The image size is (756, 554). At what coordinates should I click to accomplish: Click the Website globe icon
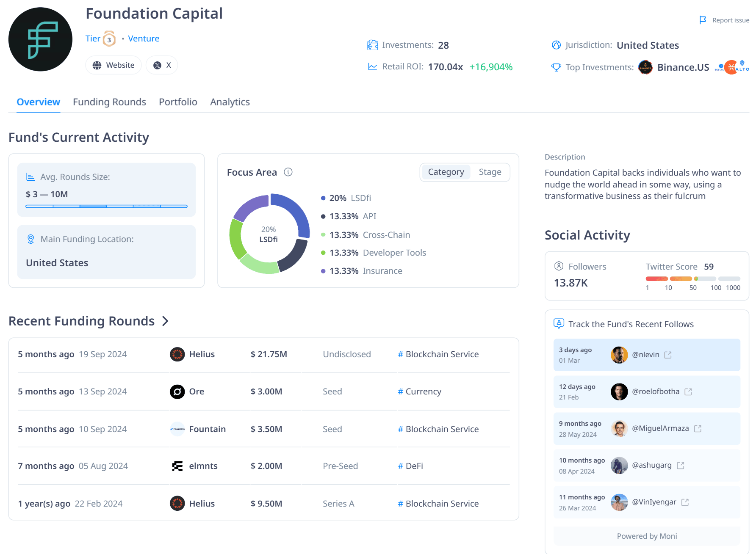pyautogui.click(x=97, y=65)
